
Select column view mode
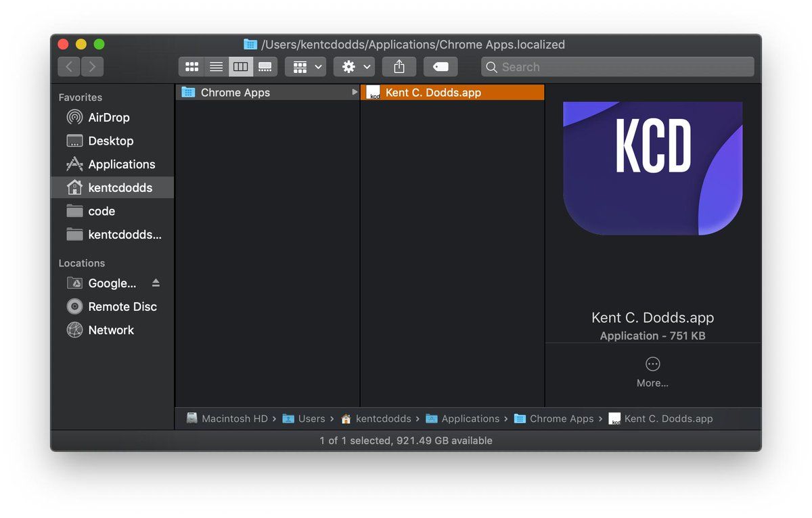tap(240, 67)
